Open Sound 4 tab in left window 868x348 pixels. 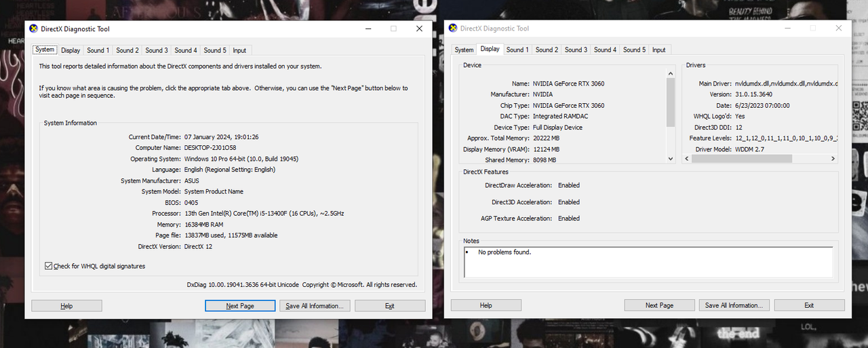pos(185,50)
